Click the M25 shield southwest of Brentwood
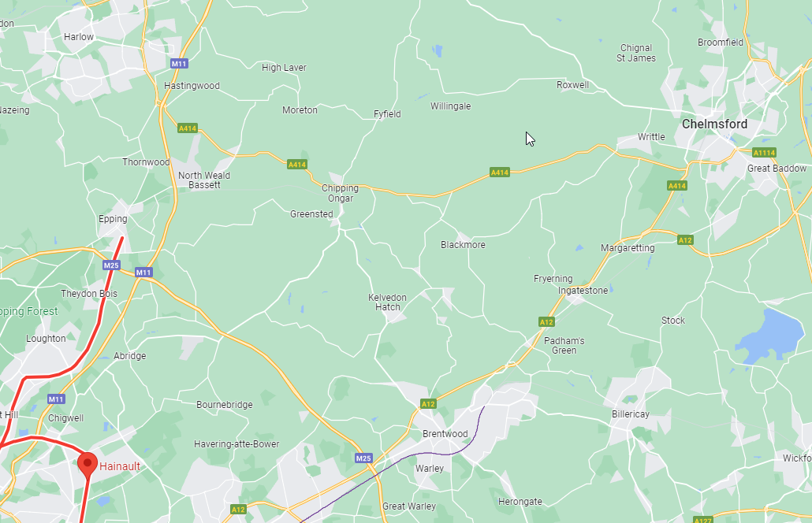Screen dimensions: 812x523 363,458
